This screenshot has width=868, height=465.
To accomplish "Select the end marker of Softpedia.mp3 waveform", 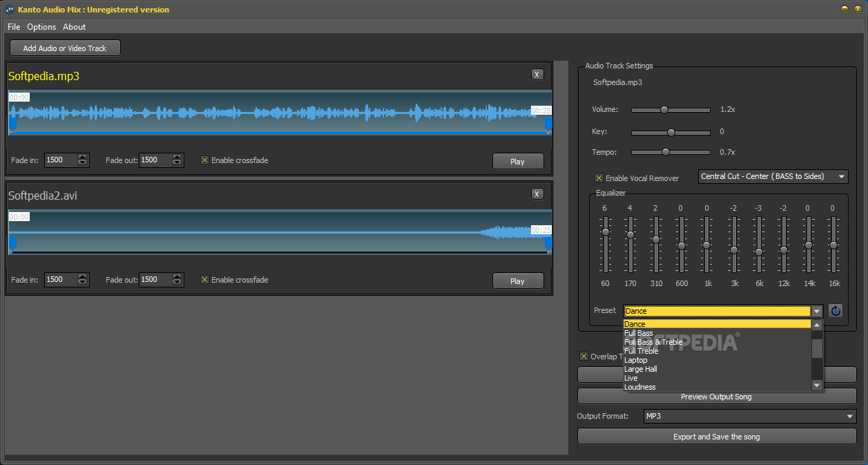I will [548, 124].
